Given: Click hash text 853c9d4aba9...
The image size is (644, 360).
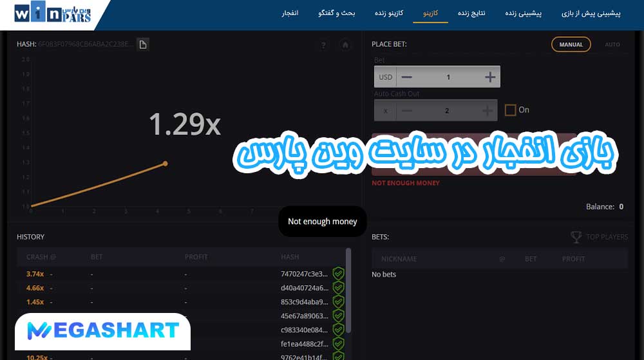Looking at the screenshot, I should [305, 301].
